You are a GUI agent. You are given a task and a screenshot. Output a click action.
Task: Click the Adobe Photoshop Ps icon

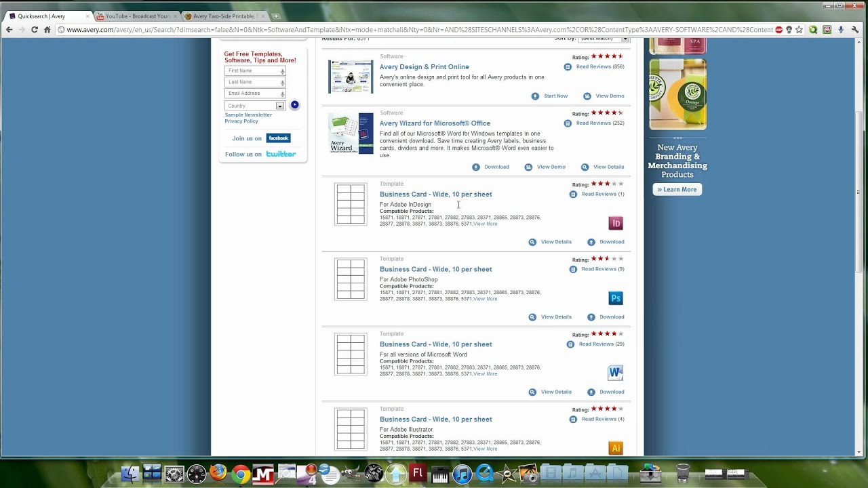click(x=616, y=298)
